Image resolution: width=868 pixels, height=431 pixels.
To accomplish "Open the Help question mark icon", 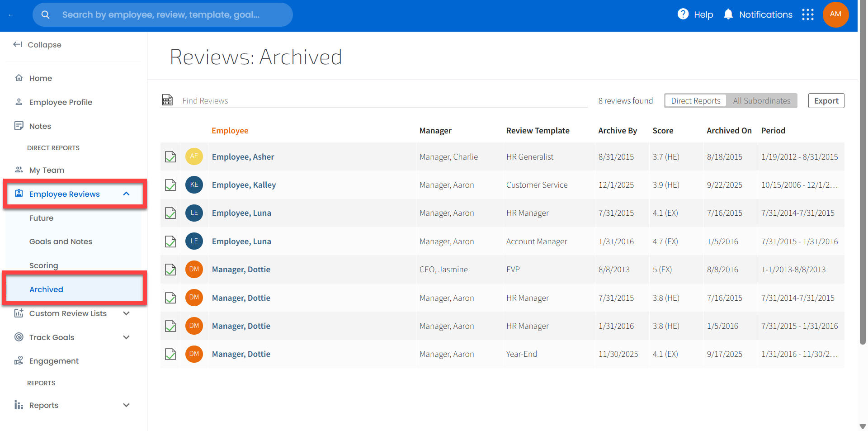I will coord(683,14).
